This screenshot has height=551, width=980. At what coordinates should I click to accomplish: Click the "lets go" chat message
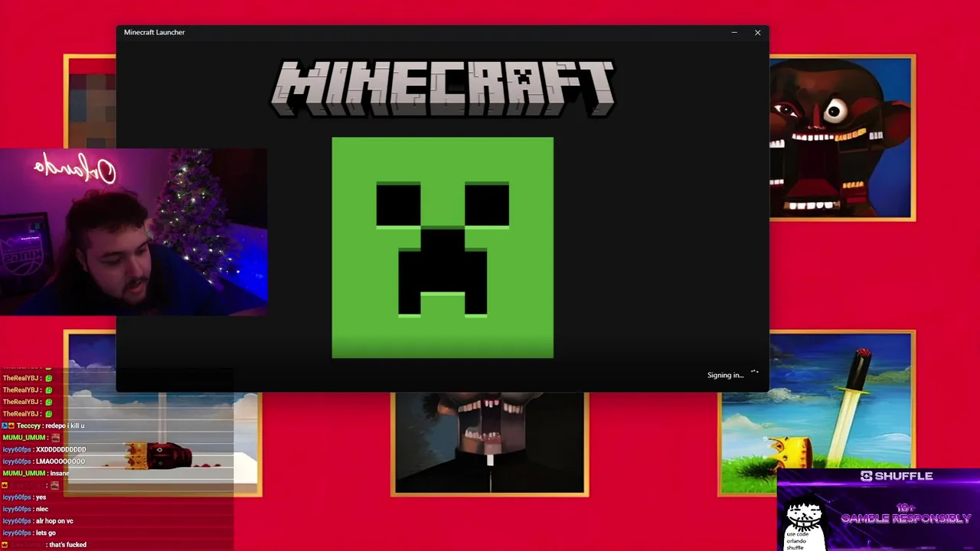point(45,533)
